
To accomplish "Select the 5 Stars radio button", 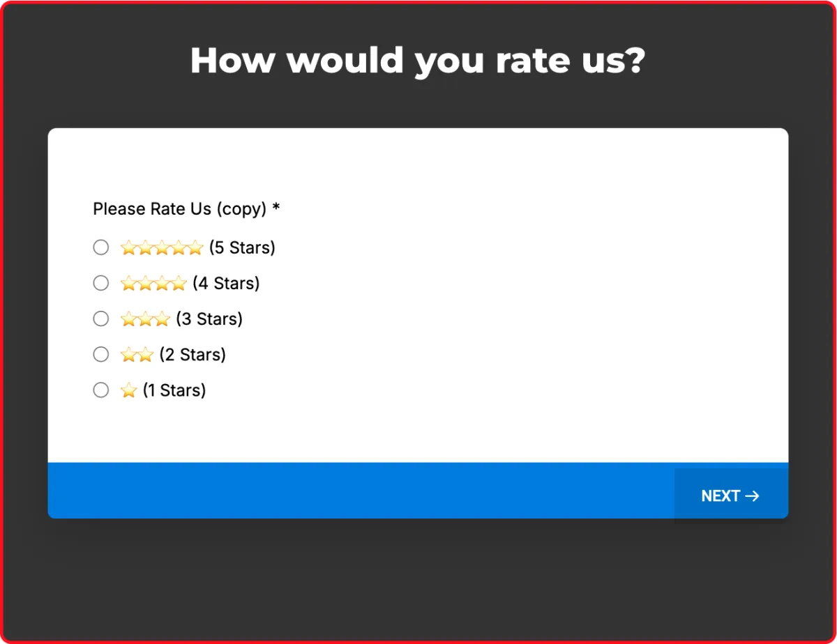I will point(101,247).
